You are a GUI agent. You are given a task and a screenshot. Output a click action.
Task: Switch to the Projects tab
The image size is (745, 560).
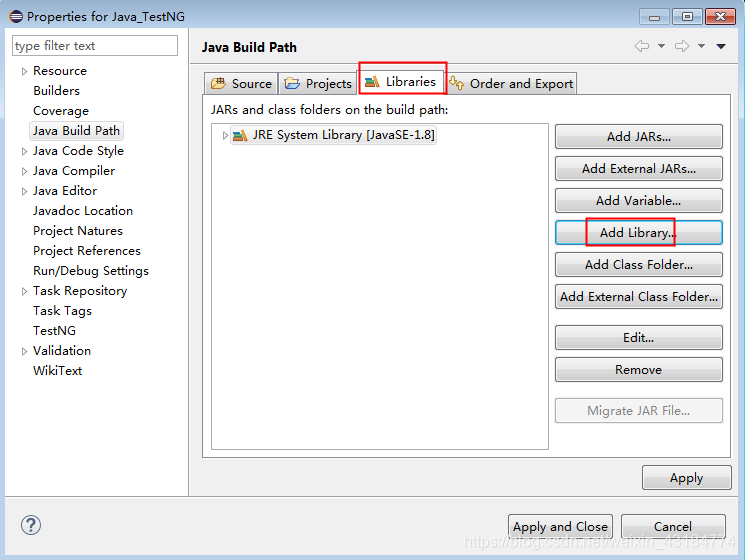point(317,84)
